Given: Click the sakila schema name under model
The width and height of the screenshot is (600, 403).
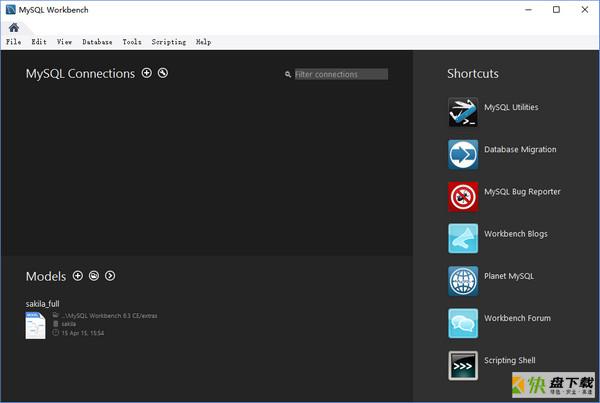Looking at the screenshot, I should [68, 324].
